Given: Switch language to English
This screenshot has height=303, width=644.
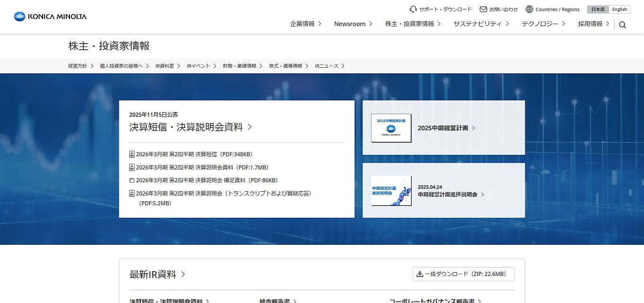Looking at the screenshot, I should pos(619,9).
